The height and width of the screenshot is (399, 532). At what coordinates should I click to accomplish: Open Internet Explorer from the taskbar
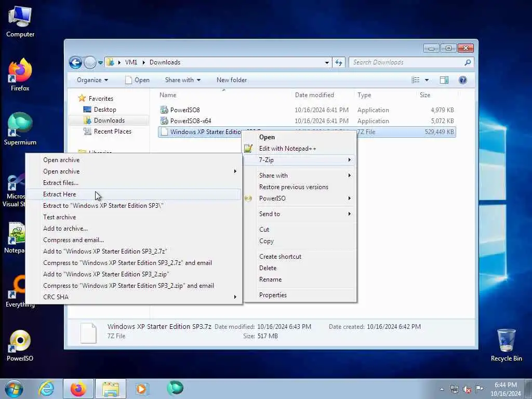click(46, 389)
